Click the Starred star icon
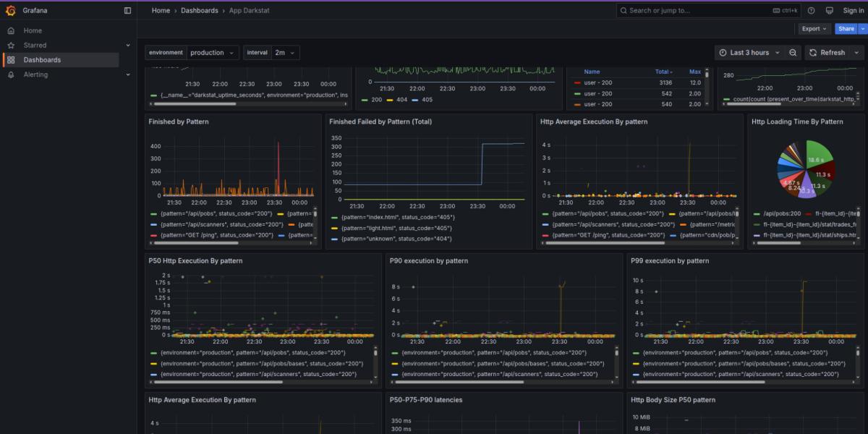 point(11,45)
